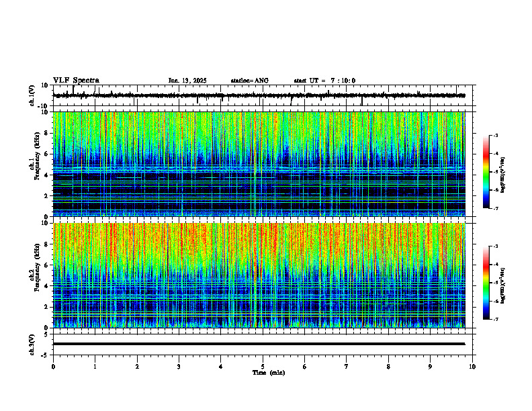The image size is (532, 411).
Task: Select the 'Jan. 13, 2025' date label
Action: coord(187,81)
